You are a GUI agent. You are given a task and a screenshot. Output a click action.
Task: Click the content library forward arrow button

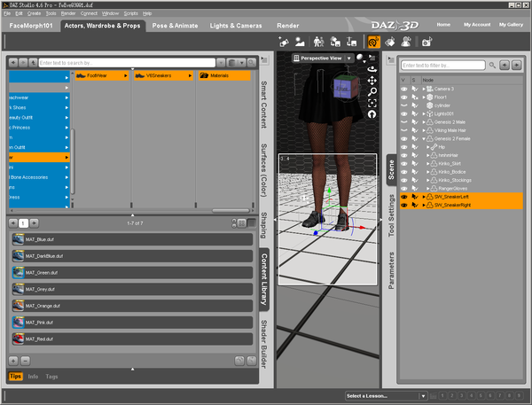tap(23, 63)
